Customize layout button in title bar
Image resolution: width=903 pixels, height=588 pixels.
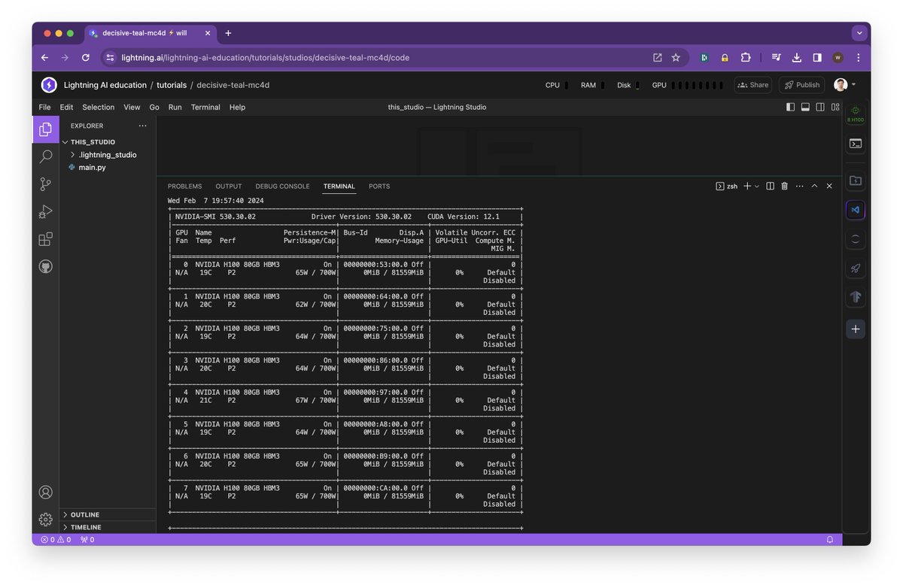coord(835,107)
